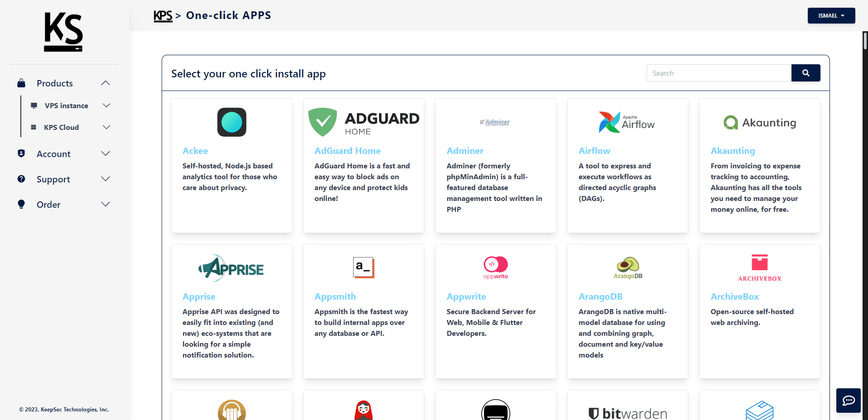868x420 pixels.
Task: Click the Ackee description text
Action: [230, 177]
